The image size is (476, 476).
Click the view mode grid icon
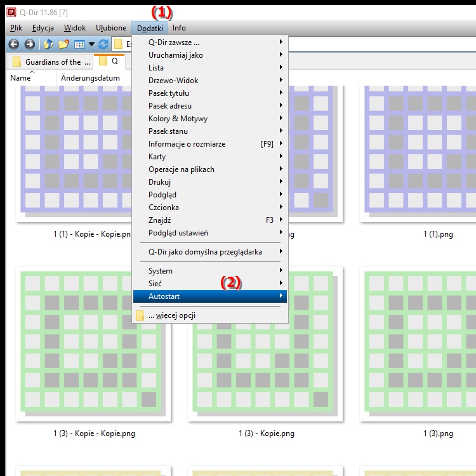[79, 44]
